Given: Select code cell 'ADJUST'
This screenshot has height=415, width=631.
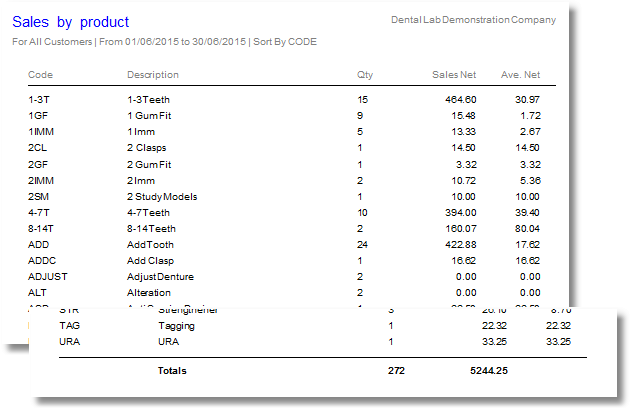Looking at the screenshot, I should tap(47, 277).
